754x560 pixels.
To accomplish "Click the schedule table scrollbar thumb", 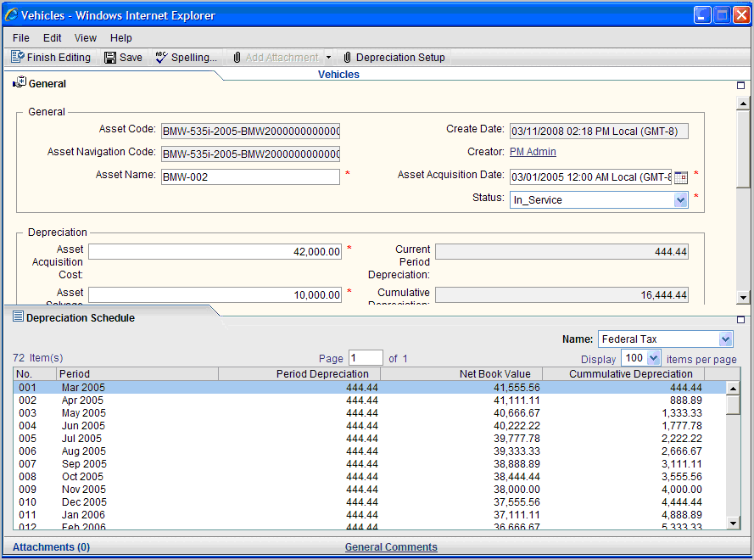I will pos(733,405).
